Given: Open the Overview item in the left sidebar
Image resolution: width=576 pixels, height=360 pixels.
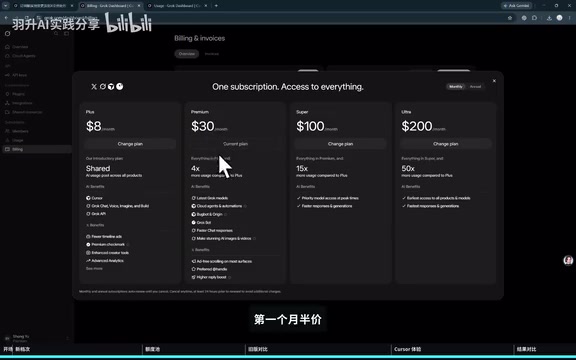Looking at the screenshot, I should pos(20,47).
